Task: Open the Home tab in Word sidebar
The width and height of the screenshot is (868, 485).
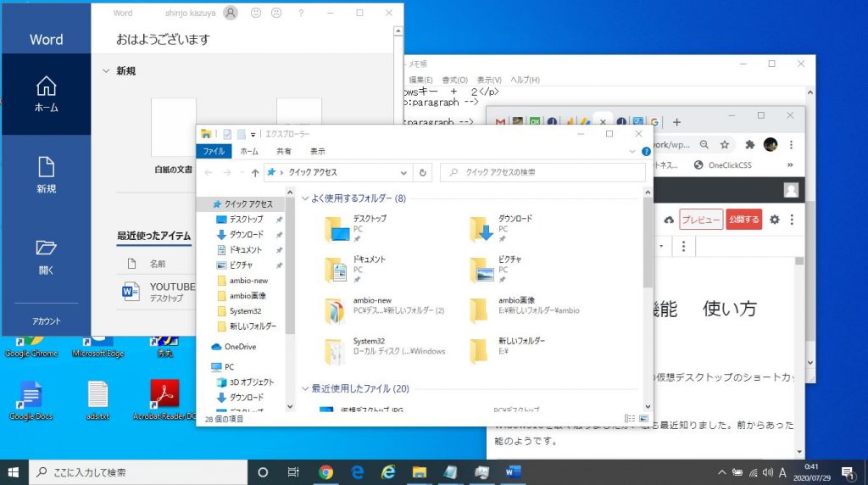Action: 46,93
